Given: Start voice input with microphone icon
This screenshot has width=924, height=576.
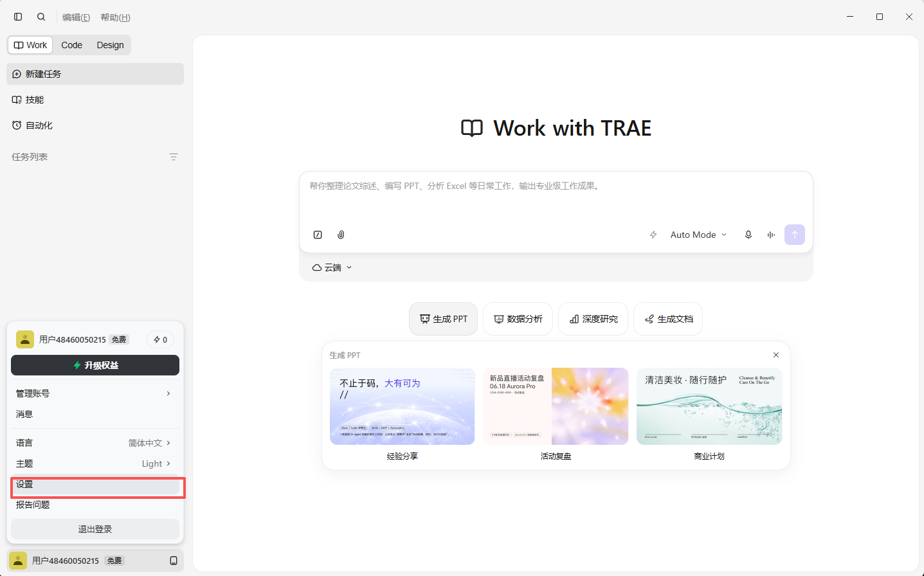Looking at the screenshot, I should point(748,235).
